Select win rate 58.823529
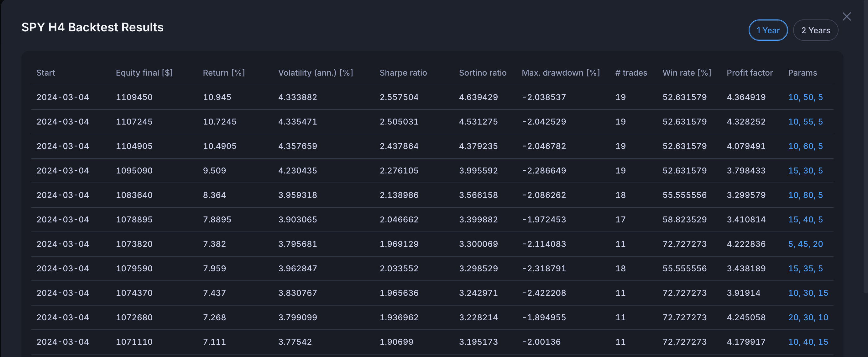 pyautogui.click(x=685, y=220)
